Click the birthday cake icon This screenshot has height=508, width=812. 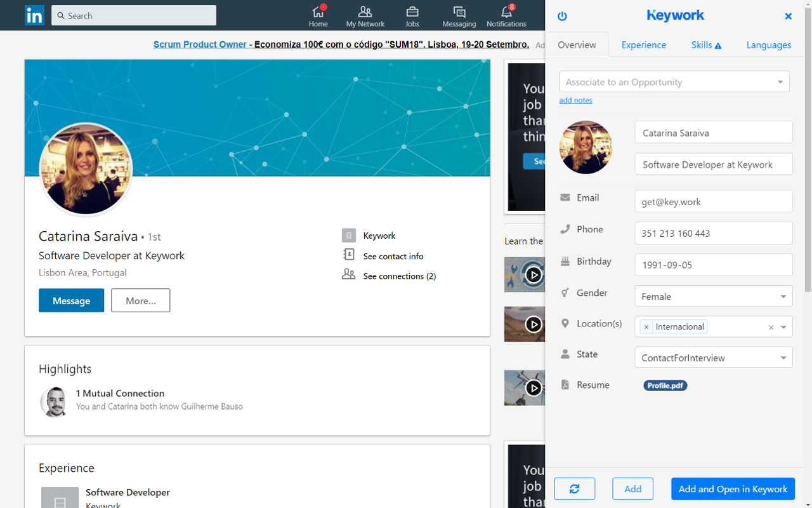point(565,261)
